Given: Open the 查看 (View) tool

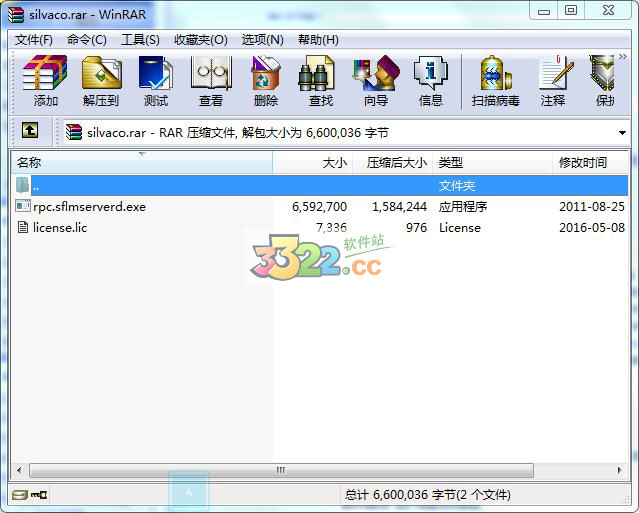Looking at the screenshot, I should (x=211, y=81).
